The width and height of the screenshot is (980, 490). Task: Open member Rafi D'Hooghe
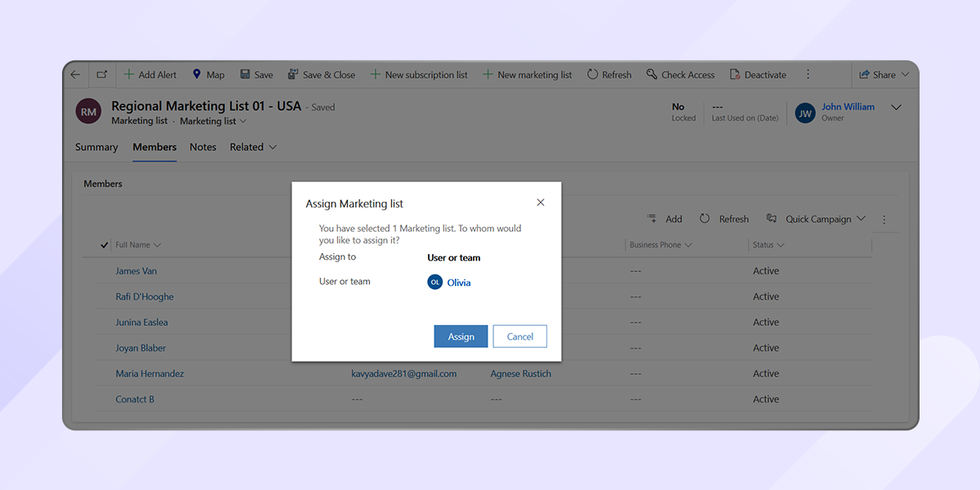tap(145, 296)
